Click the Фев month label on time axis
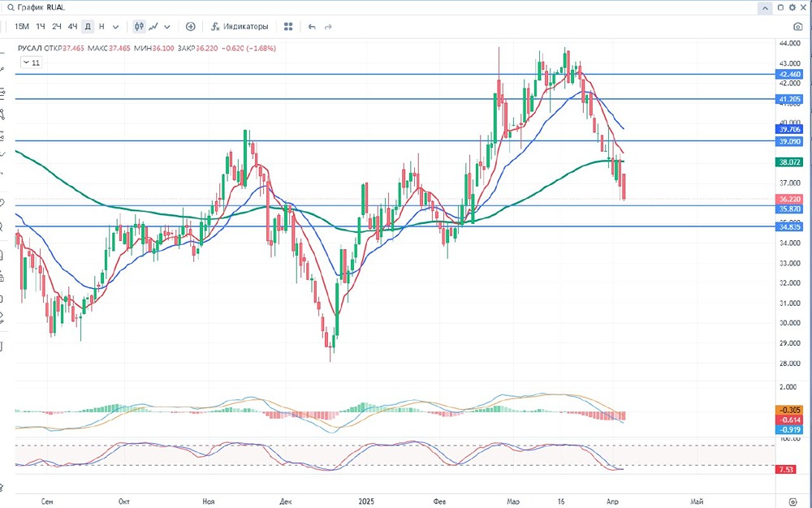The height and width of the screenshot is (508, 812). (439, 502)
